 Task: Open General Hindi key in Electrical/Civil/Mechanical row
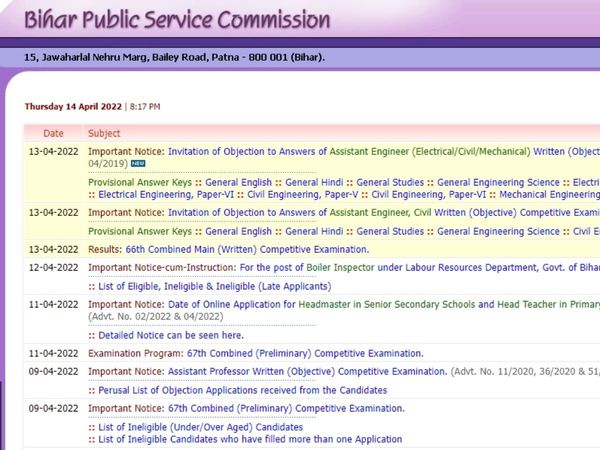pyautogui.click(x=314, y=183)
